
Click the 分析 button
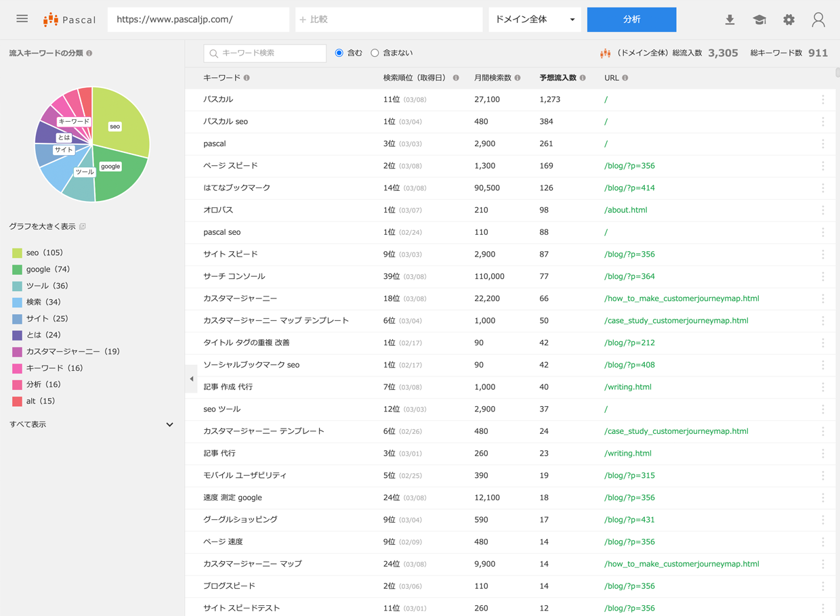click(631, 20)
